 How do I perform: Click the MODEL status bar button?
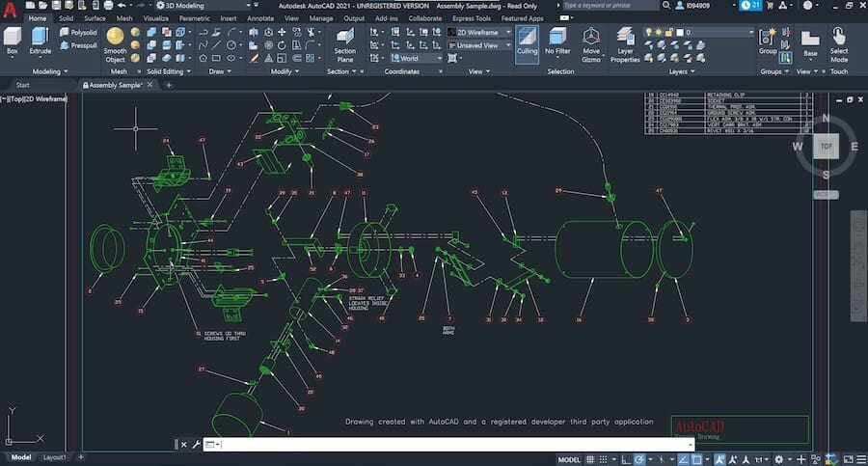[569, 458]
